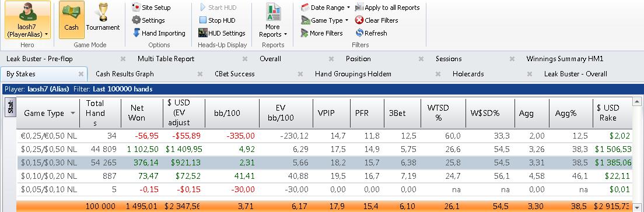Select the $0,05/$0,10 NL stakes row

click(324, 189)
